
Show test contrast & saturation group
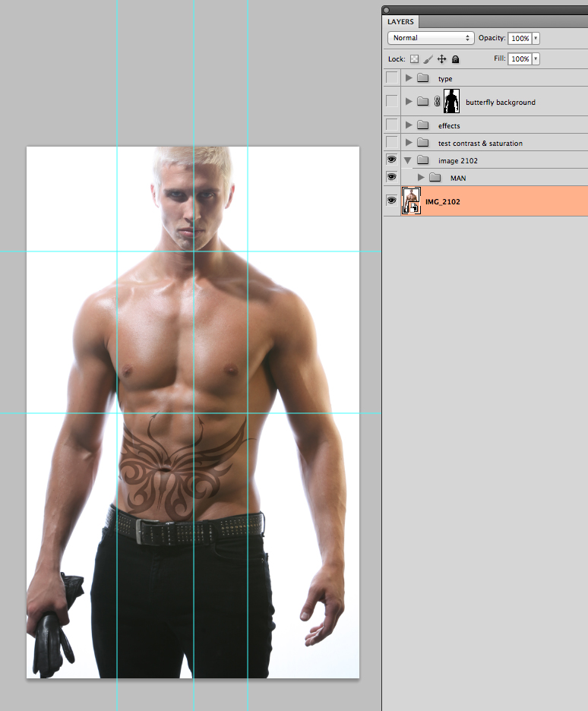[392, 142]
